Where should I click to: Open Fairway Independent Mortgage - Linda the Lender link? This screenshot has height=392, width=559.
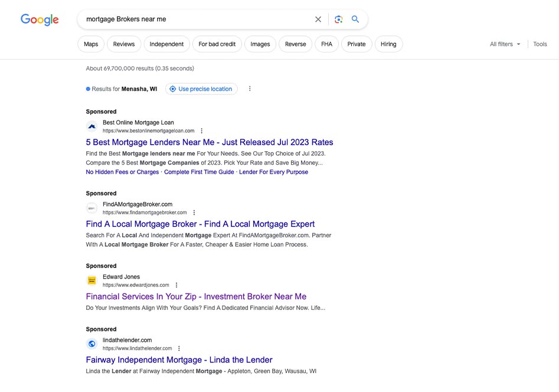pyautogui.click(x=179, y=360)
